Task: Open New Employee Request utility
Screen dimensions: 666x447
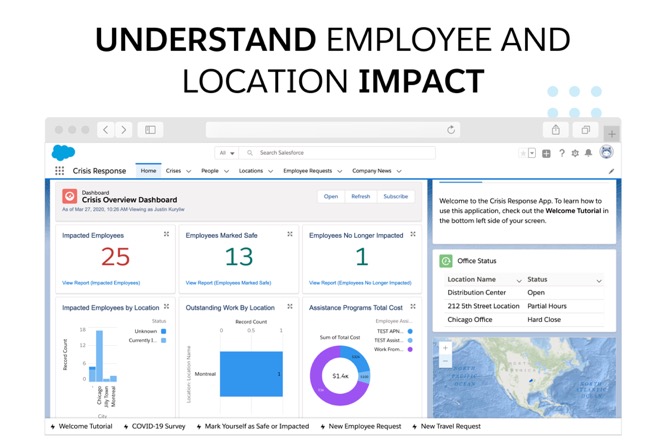Action: 361,426
